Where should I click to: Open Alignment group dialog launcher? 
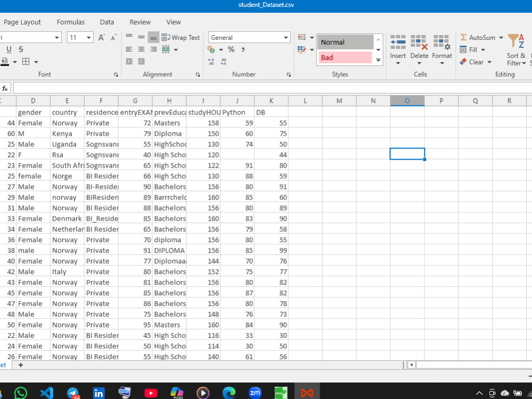click(198, 74)
